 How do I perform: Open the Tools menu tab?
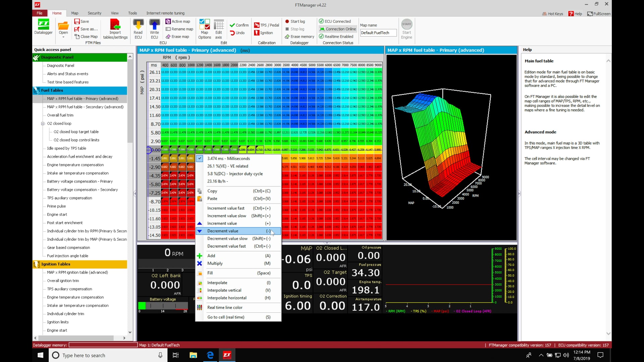coord(132,13)
